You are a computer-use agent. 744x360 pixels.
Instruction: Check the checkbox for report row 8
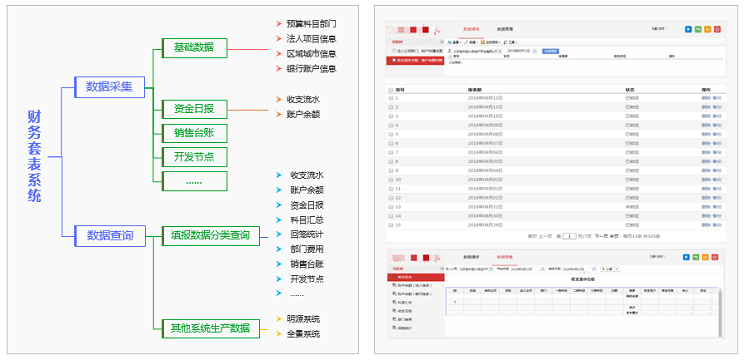(x=391, y=161)
